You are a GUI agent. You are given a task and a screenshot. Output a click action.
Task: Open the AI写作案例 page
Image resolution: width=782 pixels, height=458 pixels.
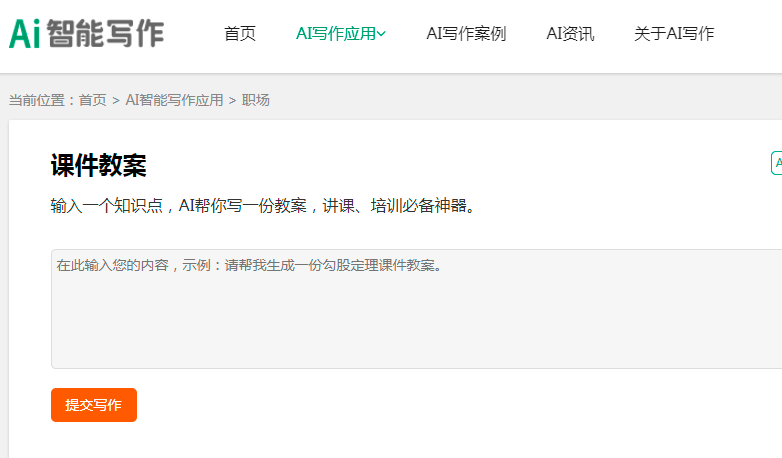point(466,34)
